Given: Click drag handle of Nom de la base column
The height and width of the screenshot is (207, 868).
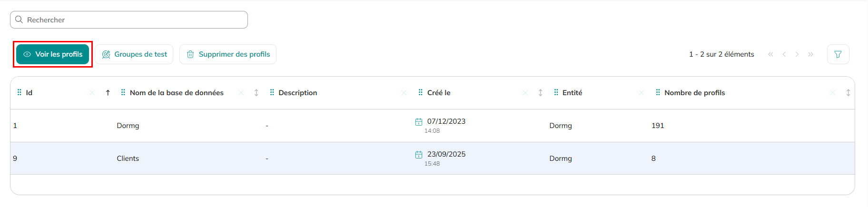Looking at the screenshot, I should coord(123,92).
